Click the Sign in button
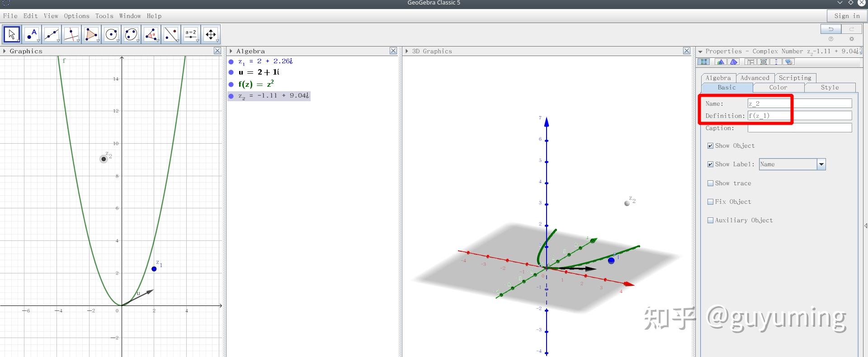Screen dimensions: 868x357 [x=847, y=16]
